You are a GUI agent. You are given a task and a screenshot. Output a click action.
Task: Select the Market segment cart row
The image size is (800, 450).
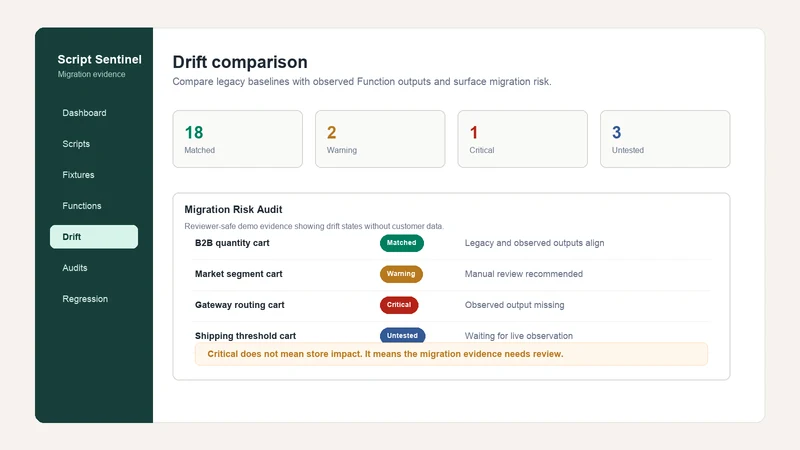(x=451, y=274)
